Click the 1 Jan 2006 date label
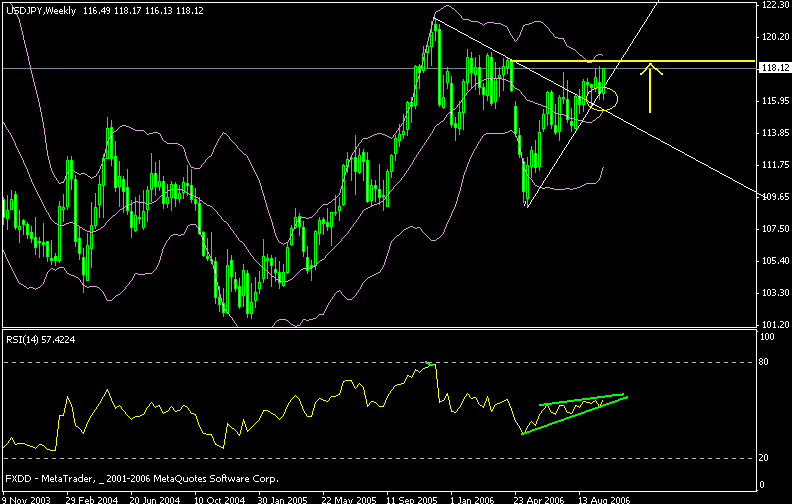The height and width of the screenshot is (504, 792). coord(472,499)
